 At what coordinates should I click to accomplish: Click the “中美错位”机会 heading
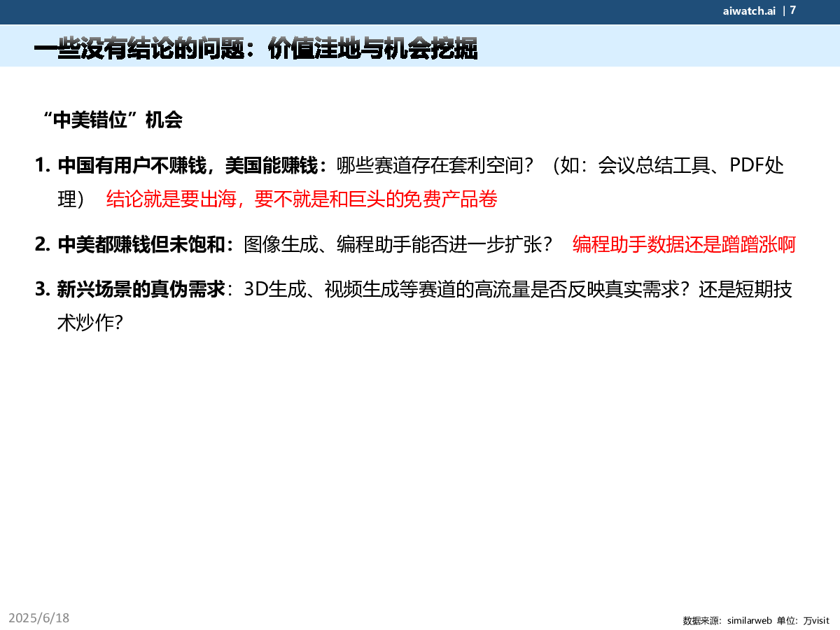pyautogui.click(x=112, y=120)
